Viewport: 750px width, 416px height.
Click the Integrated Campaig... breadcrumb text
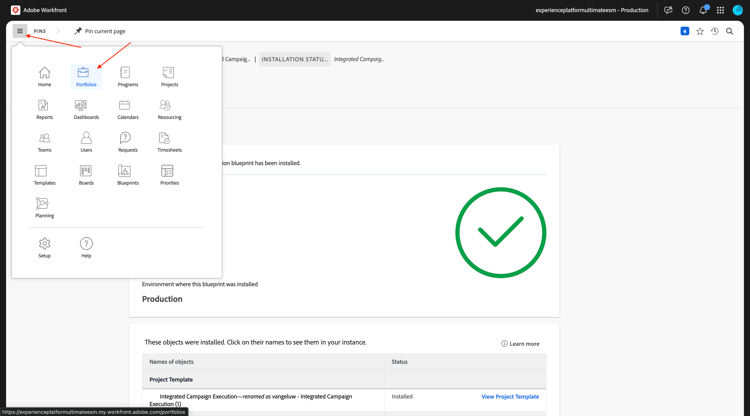pos(359,59)
